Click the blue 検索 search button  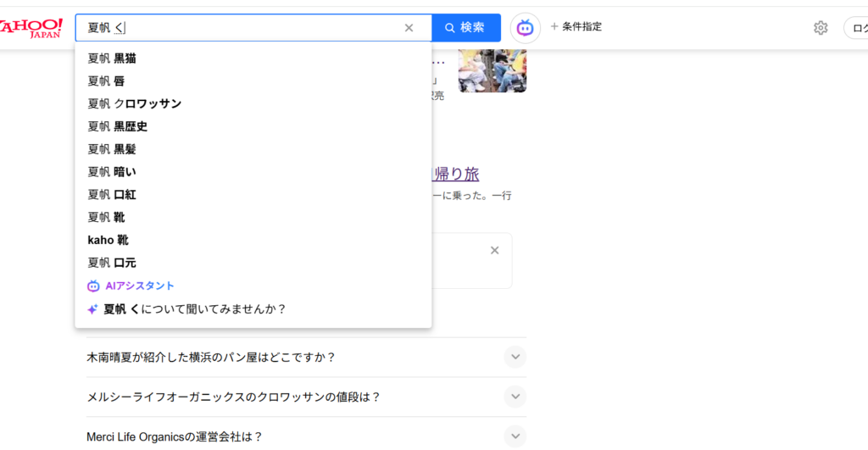click(466, 28)
